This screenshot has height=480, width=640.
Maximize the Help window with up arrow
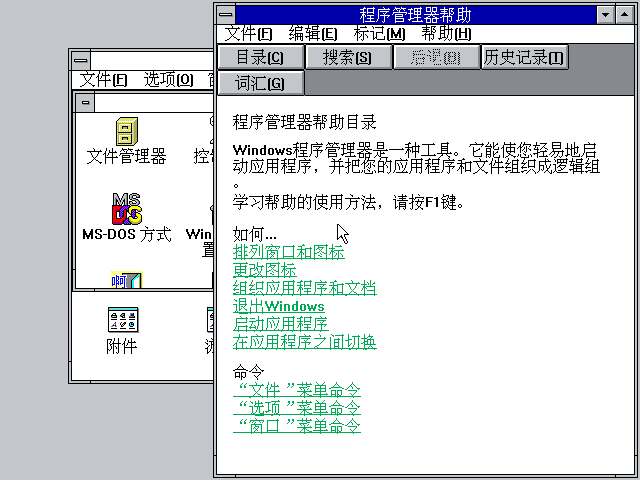pos(624,15)
